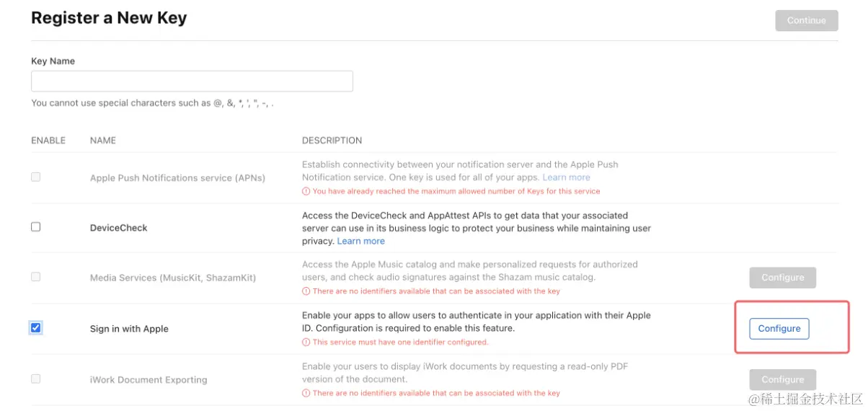Select the DeviceCheck service name
868x411 pixels.
(x=118, y=228)
